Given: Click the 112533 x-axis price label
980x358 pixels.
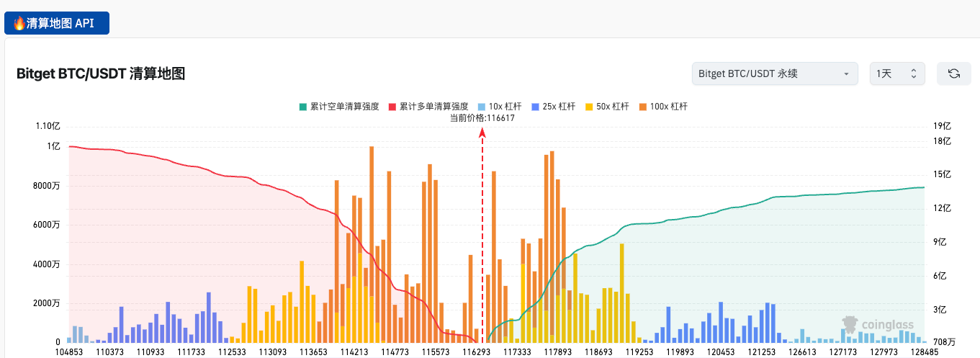Looking at the screenshot, I should click(x=233, y=352).
